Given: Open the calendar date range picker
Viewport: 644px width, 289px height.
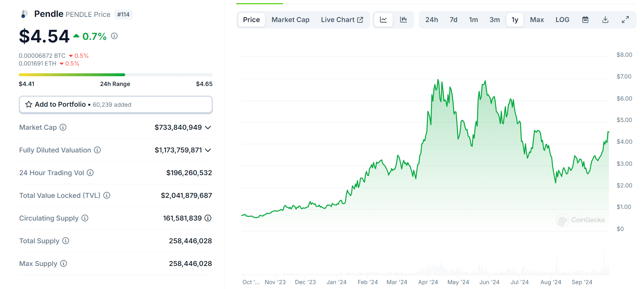Looking at the screenshot, I should (x=585, y=20).
